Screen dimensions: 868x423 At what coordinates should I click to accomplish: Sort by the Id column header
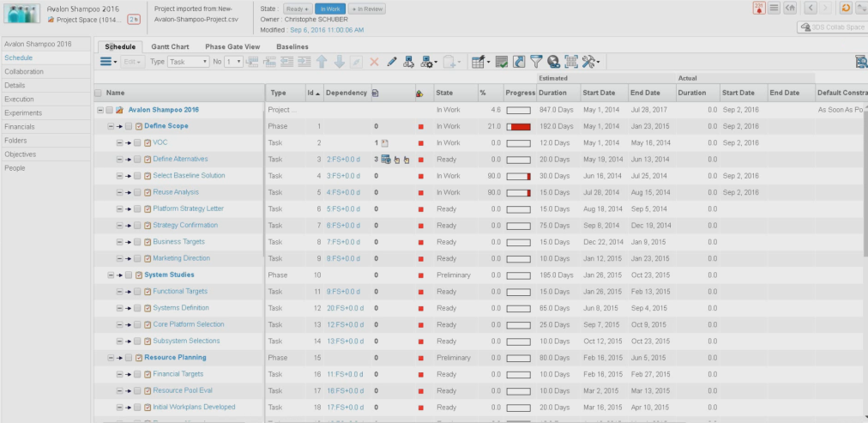coord(314,93)
